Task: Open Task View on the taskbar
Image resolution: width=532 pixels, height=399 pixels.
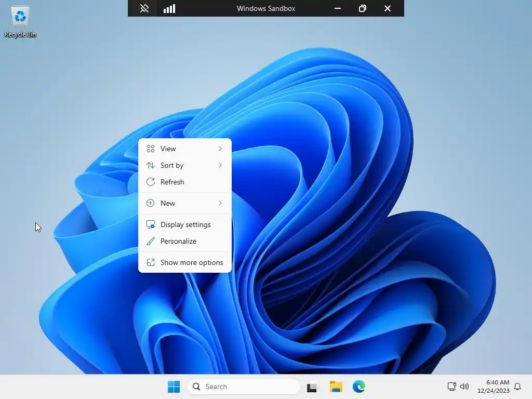Action: [313, 387]
